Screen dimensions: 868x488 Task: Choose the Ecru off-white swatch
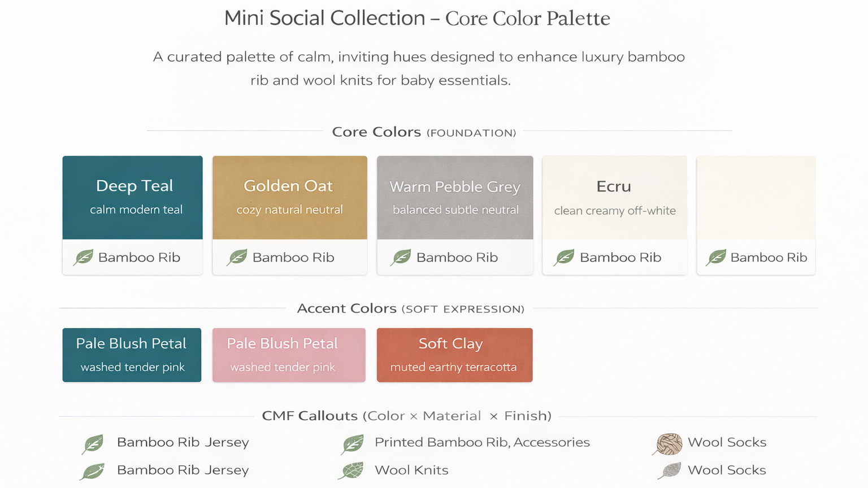(614, 198)
